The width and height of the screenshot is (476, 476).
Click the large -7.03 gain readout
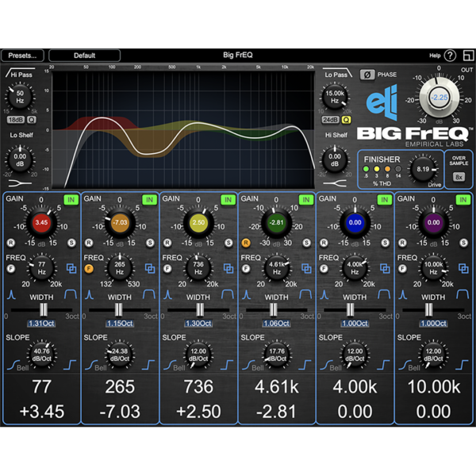pyautogui.click(x=120, y=412)
